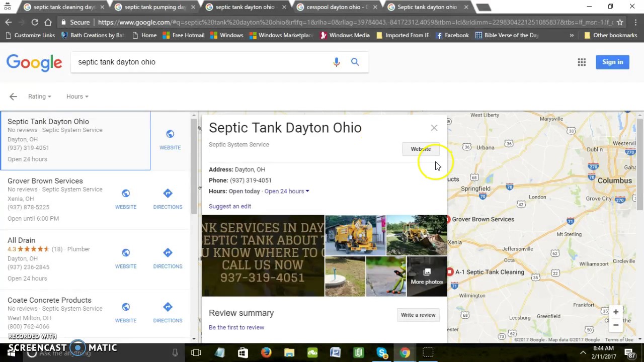The width and height of the screenshot is (644, 362).
Task: Click A-1 Septic Tank Cleaning map pin
Action: pyautogui.click(x=450, y=272)
